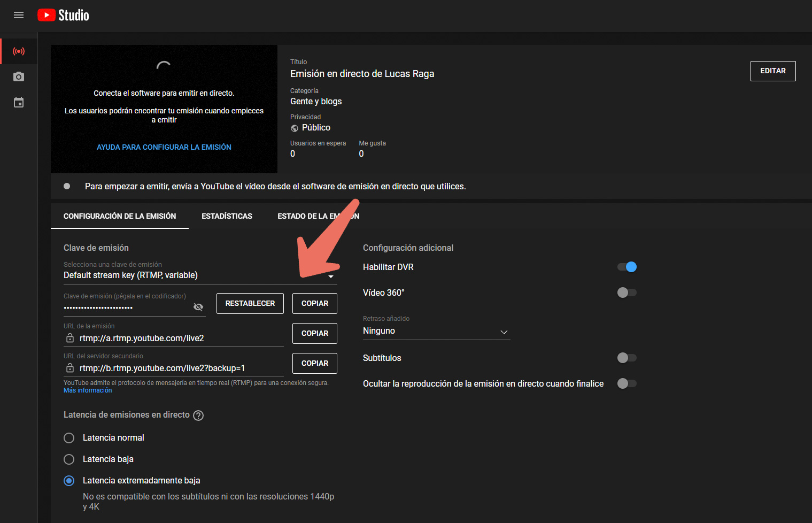Open the scheduled events calendar icon

click(19, 102)
